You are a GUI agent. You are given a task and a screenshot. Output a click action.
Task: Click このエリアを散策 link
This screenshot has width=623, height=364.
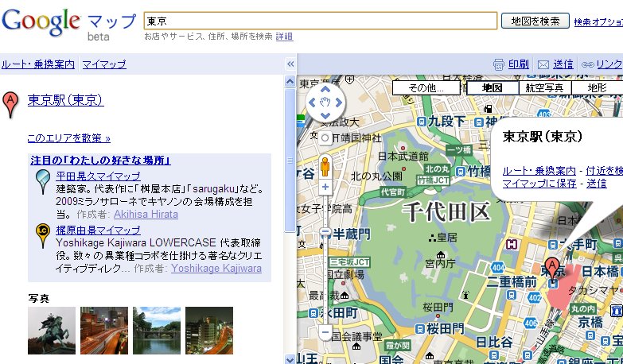tap(68, 138)
